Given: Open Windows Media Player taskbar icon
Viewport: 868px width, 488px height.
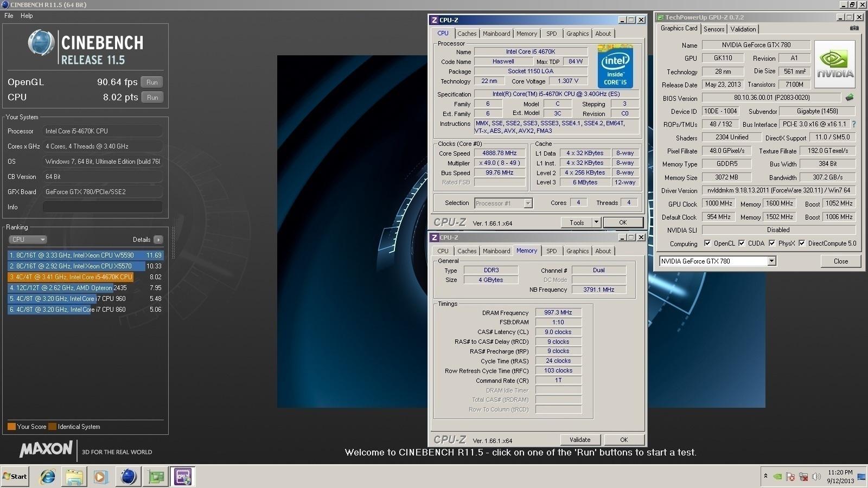Looking at the screenshot, I should coord(100,477).
